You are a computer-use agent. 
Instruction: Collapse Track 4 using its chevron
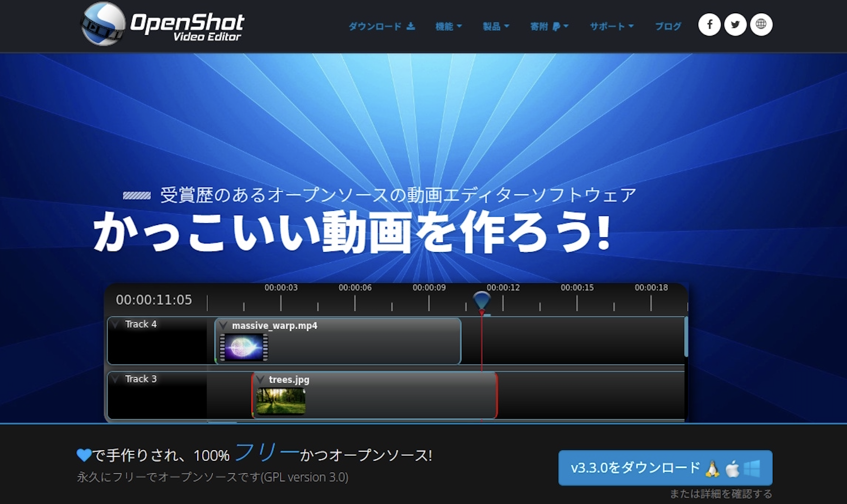(x=115, y=324)
